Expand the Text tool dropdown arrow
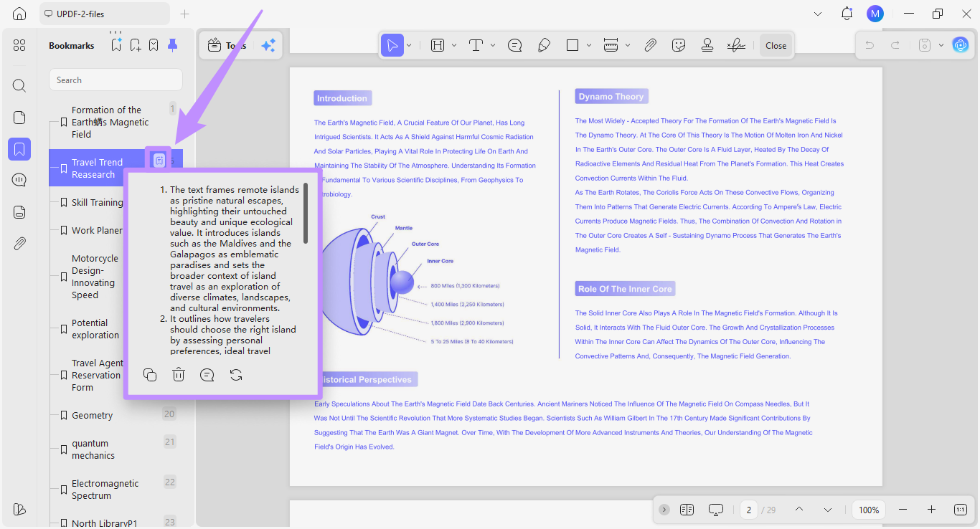The image size is (980, 529). coord(493,45)
